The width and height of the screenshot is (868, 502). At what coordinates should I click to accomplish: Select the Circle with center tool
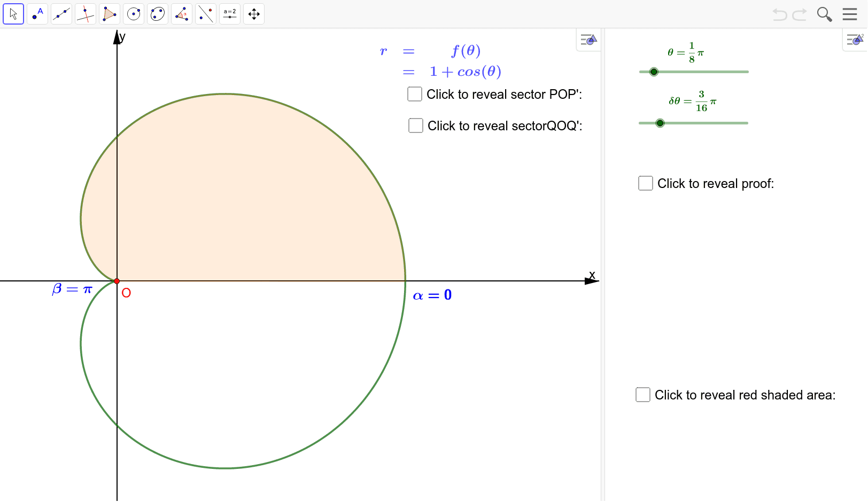(134, 14)
